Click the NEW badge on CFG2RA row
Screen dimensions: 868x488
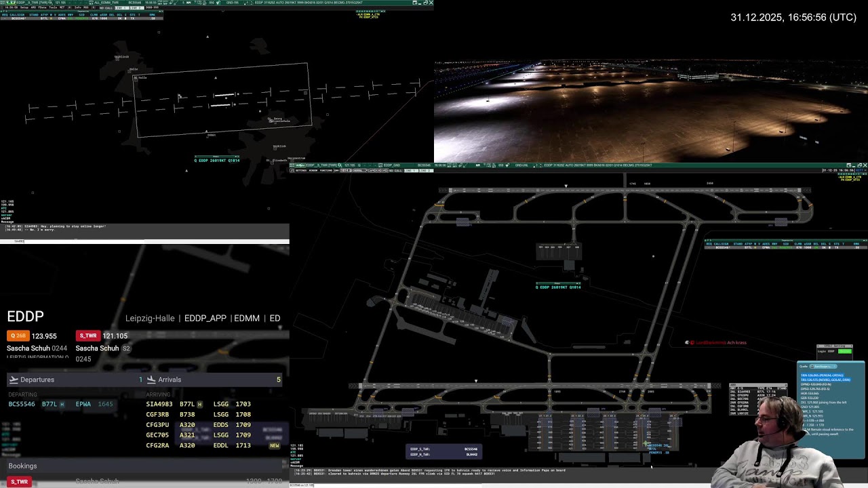(275, 445)
